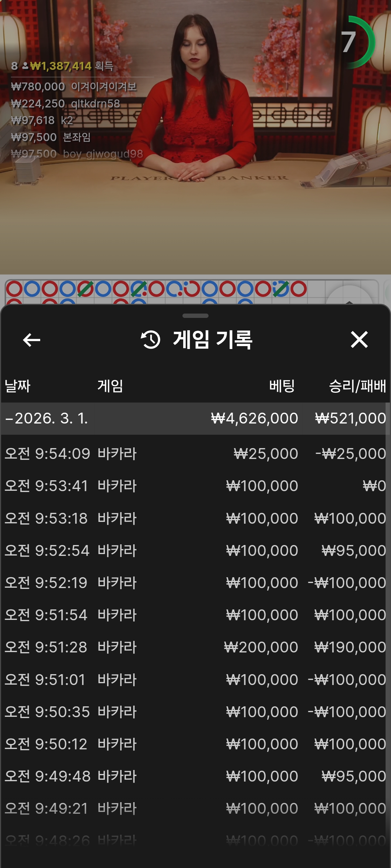The image size is (391, 868).
Task: Tap the first red circle in the roadmap
Action: (x=14, y=289)
